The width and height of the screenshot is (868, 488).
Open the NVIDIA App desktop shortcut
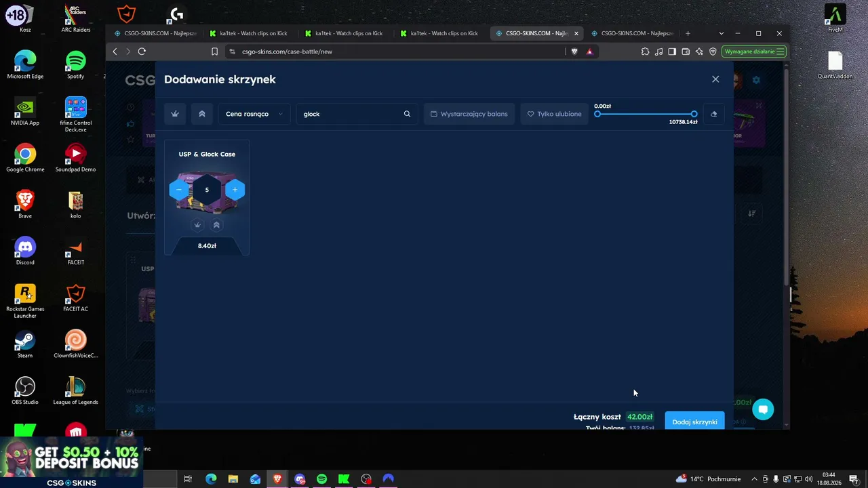tap(25, 111)
